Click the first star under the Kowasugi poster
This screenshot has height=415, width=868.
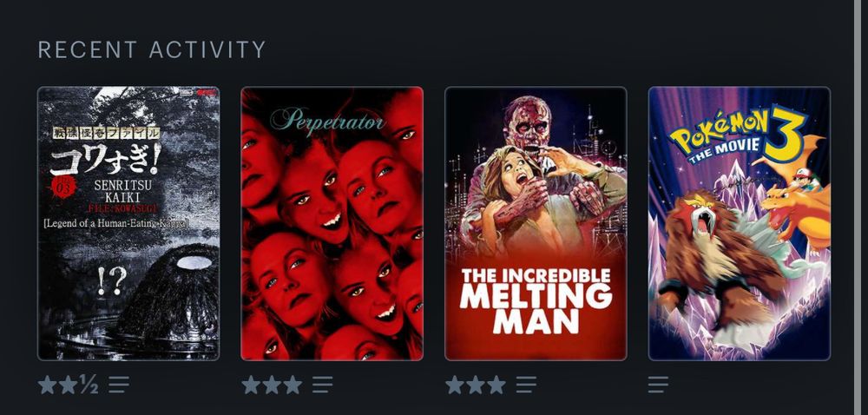click(x=48, y=385)
